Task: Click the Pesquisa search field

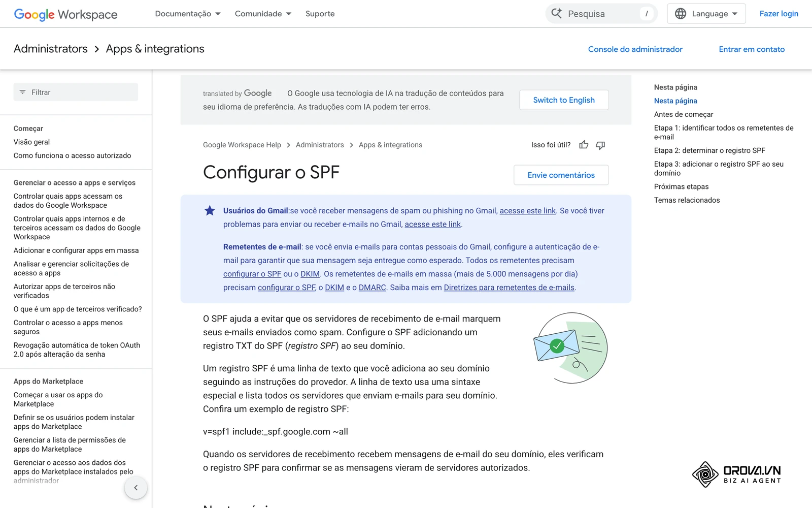Action: click(601, 14)
